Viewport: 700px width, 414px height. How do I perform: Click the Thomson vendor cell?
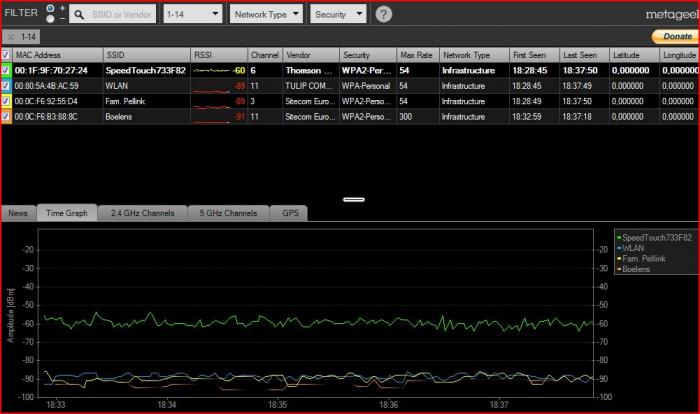309,71
